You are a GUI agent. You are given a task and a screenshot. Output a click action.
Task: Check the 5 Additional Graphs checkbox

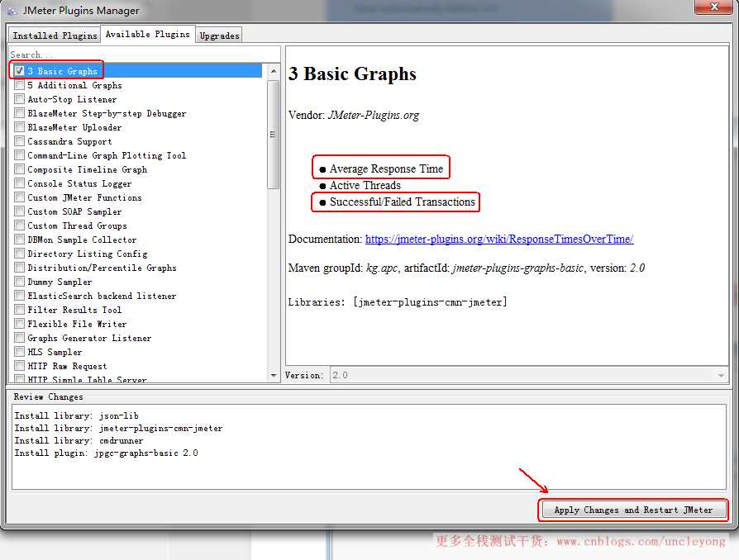19,85
